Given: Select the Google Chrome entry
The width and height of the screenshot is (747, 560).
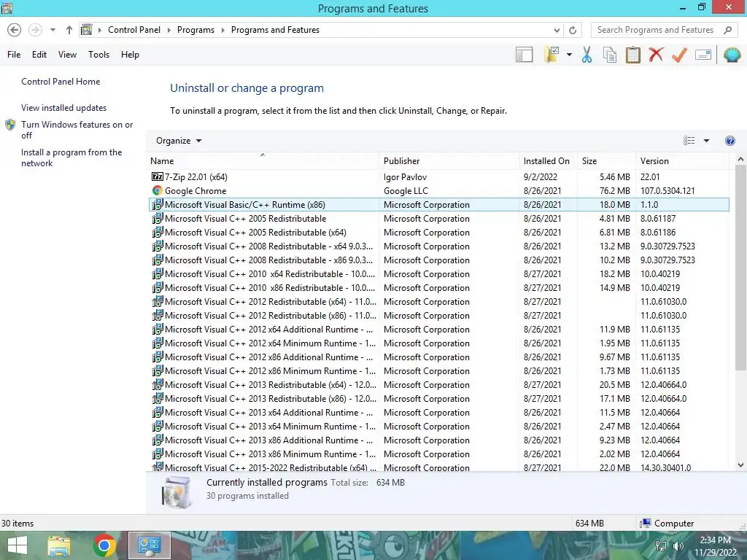Looking at the screenshot, I should point(438,191).
